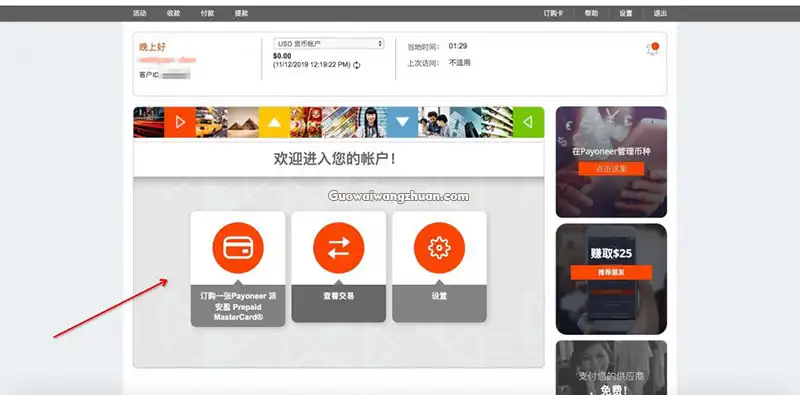
Task: Click the 订购卡 link in top bar
Action: (x=554, y=14)
